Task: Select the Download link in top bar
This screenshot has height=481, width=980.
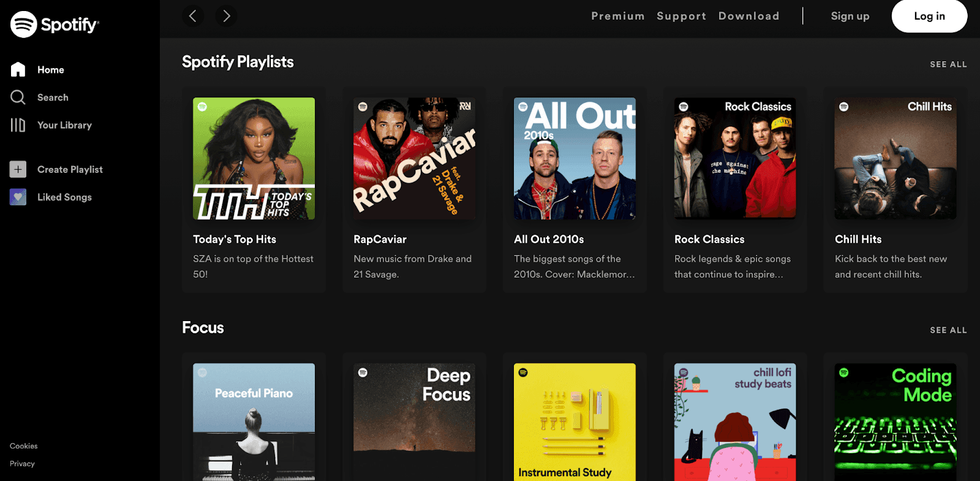Action: 748,16
